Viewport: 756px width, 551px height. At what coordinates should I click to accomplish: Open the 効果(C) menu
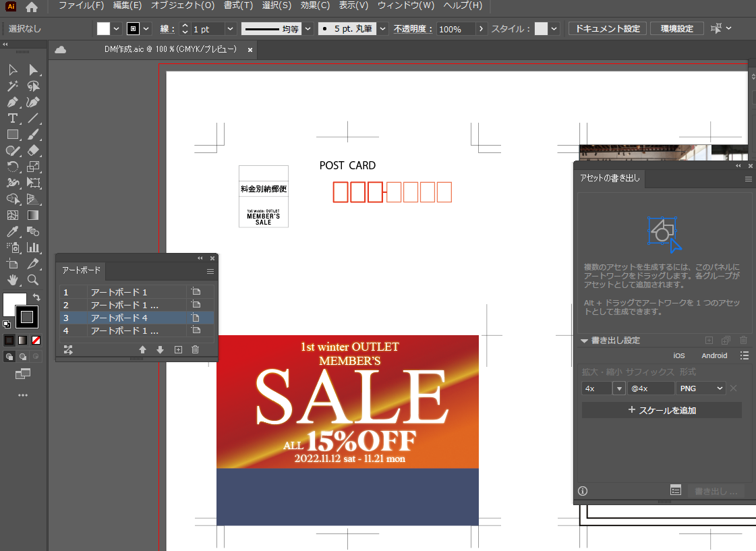(315, 6)
